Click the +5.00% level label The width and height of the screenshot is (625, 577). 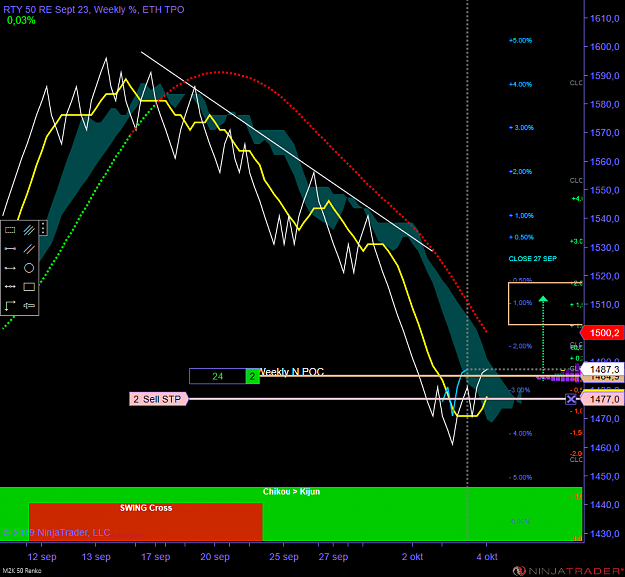[x=520, y=41]
